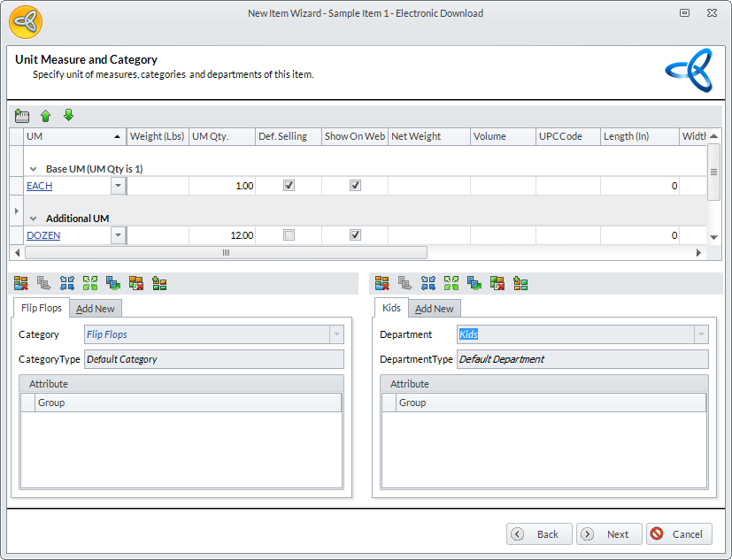This screenshot has width=732, height=560.
Task: Click the Cancel button
Action: point(679,534)
